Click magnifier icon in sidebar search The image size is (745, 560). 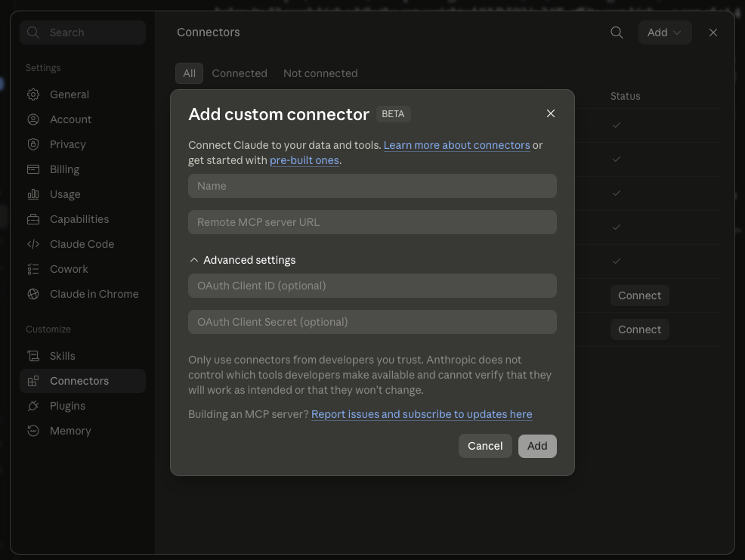coord(33,32)
